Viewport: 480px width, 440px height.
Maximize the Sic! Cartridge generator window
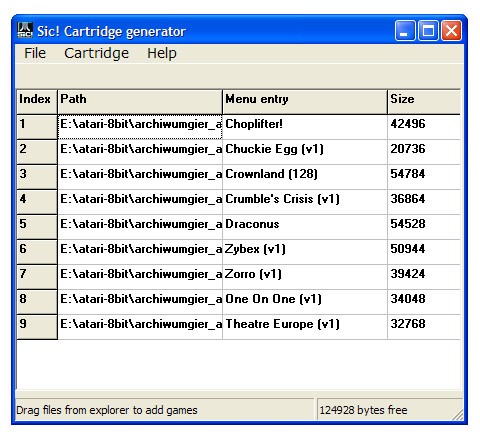tap(428, 31)
